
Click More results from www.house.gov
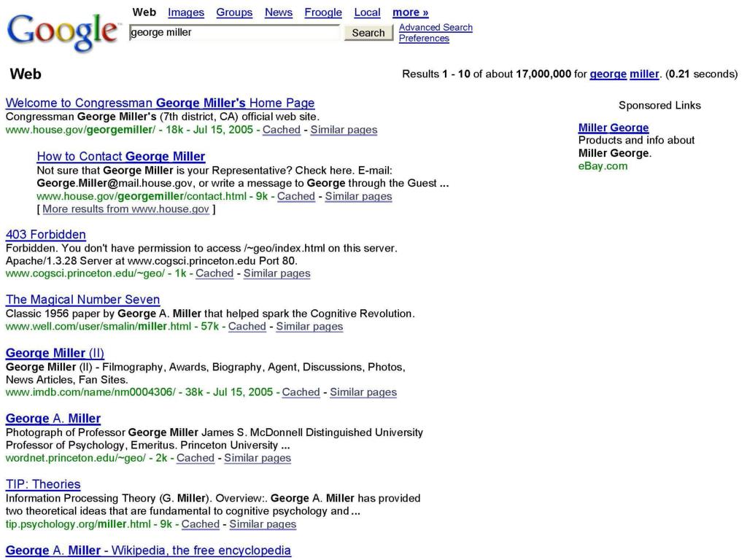(x=125, y=209)
